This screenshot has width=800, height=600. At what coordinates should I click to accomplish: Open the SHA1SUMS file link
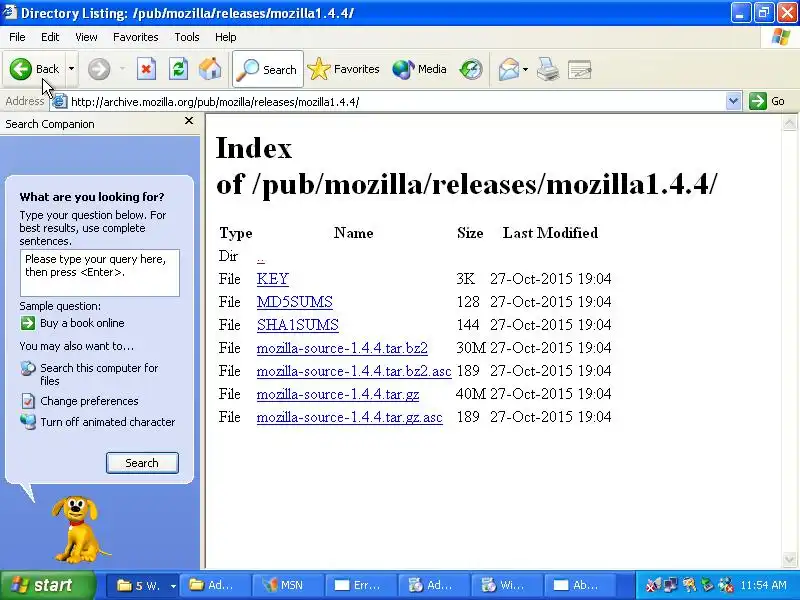tap(298, 325)
